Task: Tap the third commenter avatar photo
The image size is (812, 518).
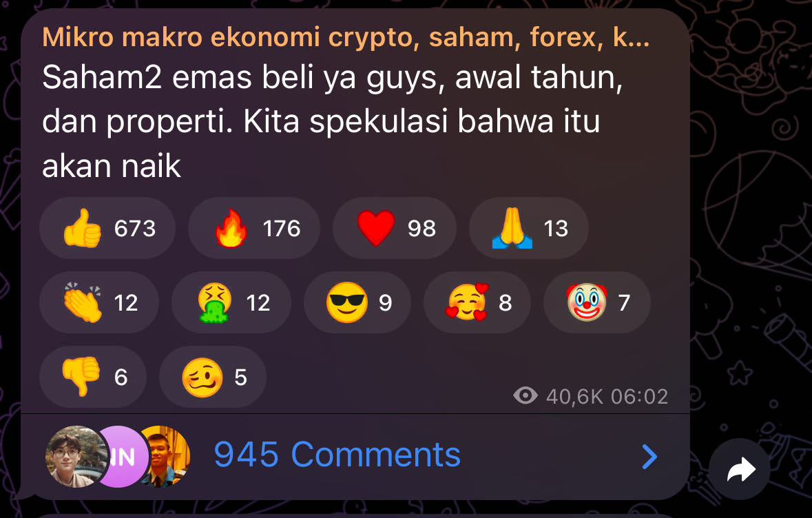Action: coord(167,457)
